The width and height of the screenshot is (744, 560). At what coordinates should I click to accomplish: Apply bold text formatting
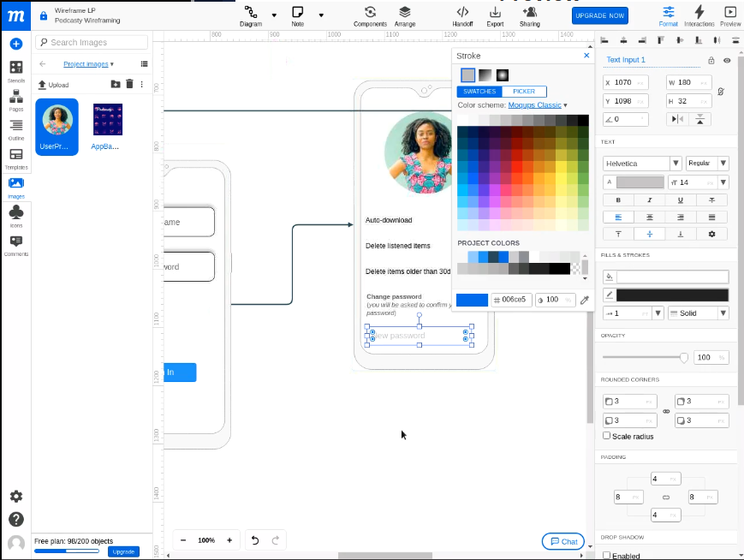[x=618, y=200]
